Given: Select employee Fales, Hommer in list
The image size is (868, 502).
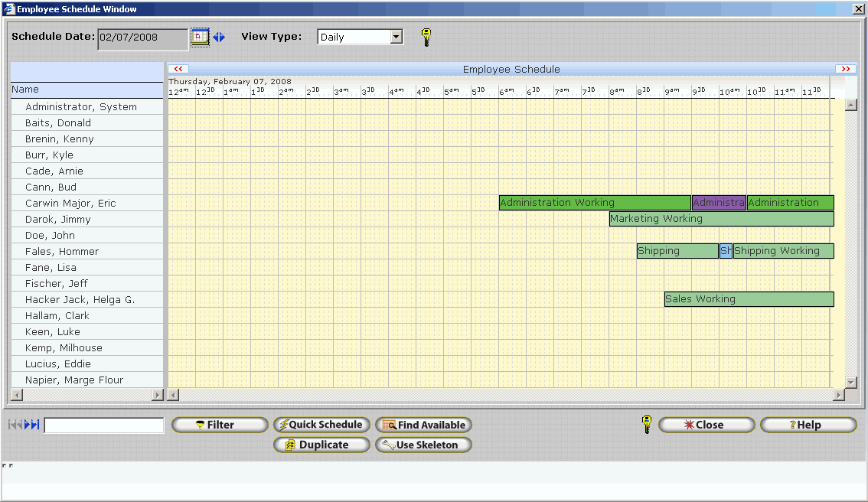Looking at the screenshot, I should click(x=62, y=251).
